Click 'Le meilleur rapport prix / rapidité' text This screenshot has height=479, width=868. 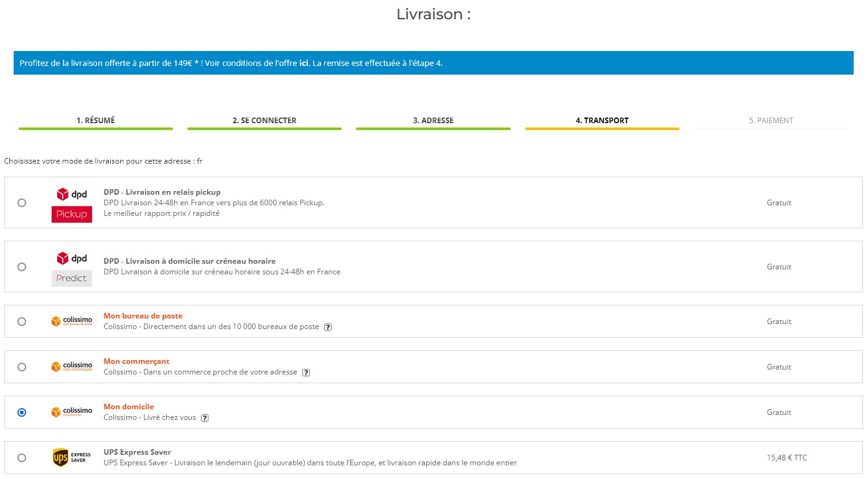[x=162, y=213]
